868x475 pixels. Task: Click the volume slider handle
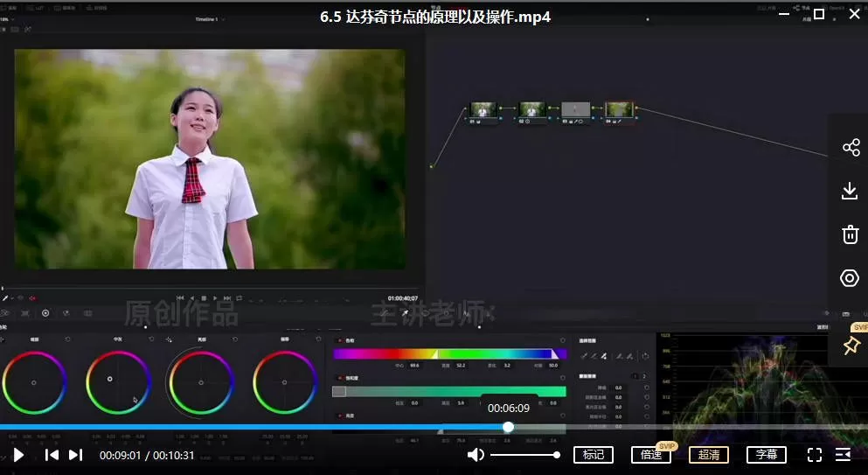pyautogui.click(x=557, y=455)
